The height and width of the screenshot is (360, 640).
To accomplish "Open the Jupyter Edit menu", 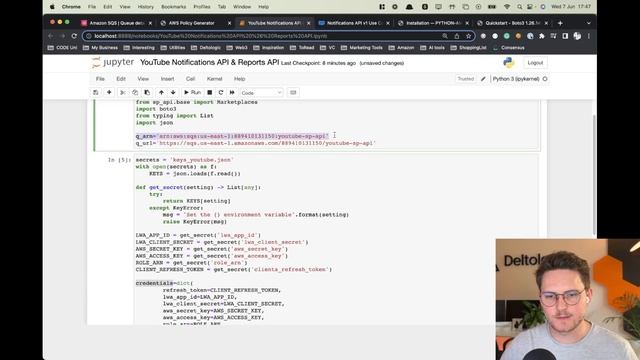I will click(121, 79).
